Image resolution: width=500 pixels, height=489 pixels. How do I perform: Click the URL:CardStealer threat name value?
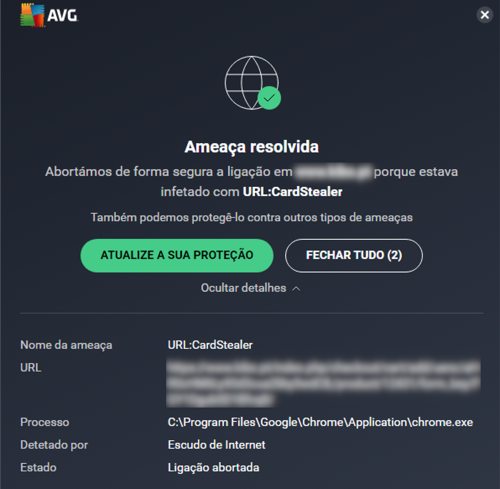[210, 345]
